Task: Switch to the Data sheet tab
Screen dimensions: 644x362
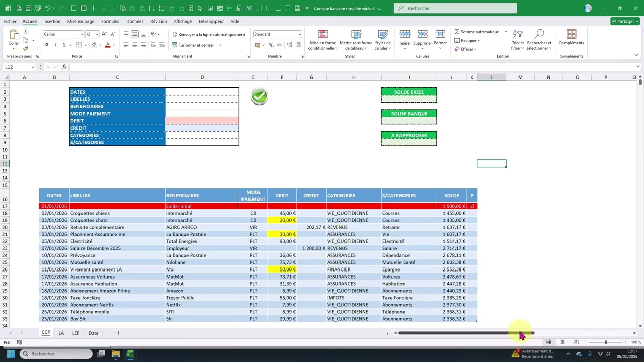Action: (93, 333)
